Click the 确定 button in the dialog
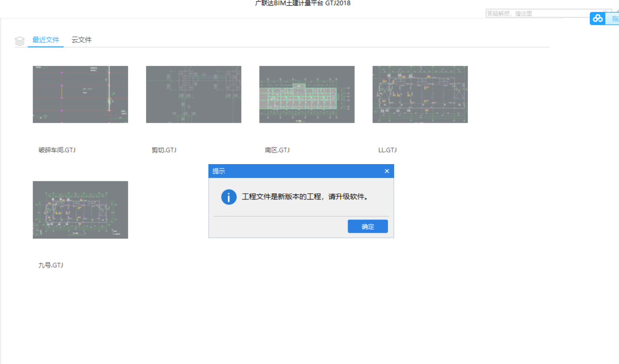This screenshot has height=364, width=619. point(368,226)
